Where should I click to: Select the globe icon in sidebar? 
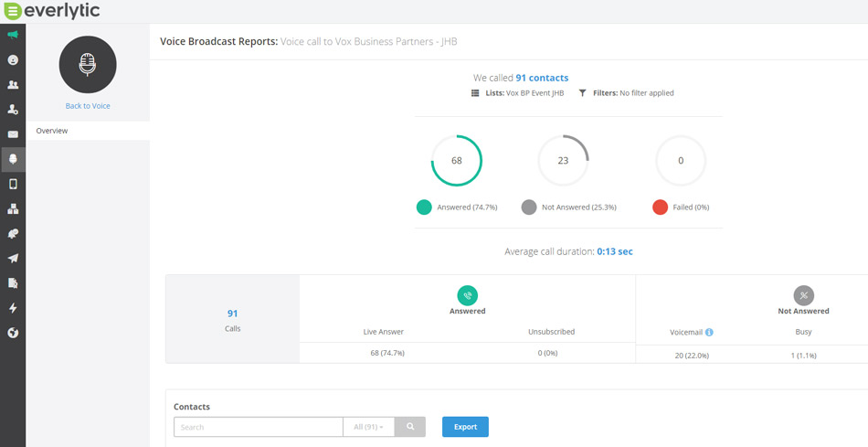coord(13,333)
